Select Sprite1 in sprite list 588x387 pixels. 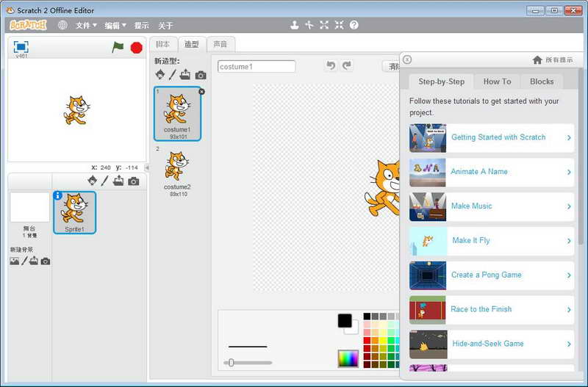(x=75, y=212)
